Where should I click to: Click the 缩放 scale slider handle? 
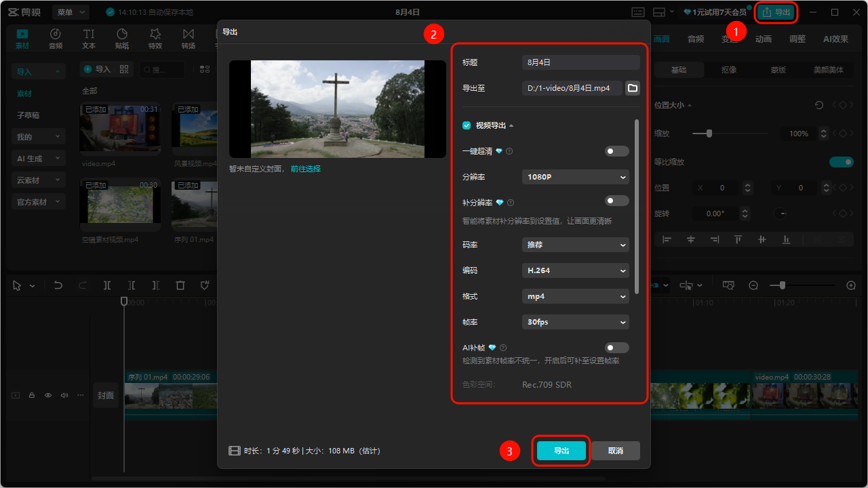[709, 134]
